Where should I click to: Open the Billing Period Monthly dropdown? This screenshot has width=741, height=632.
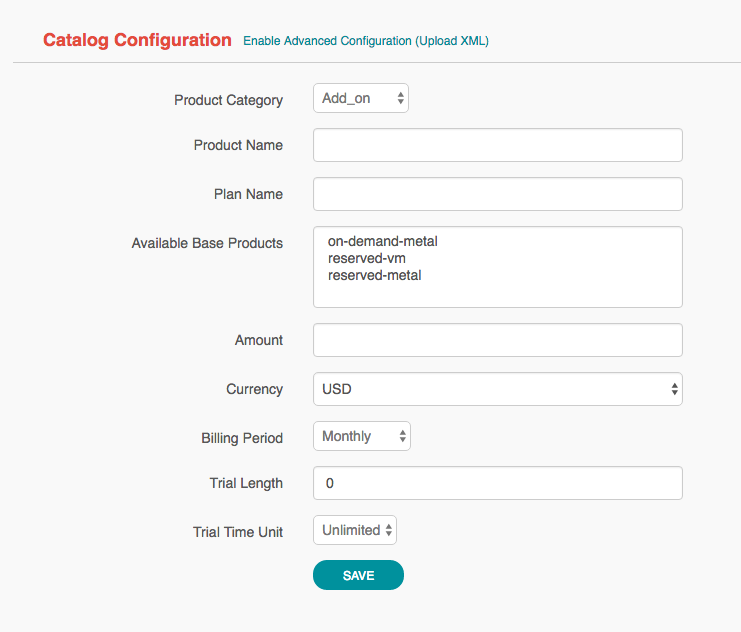click(361, 436)
